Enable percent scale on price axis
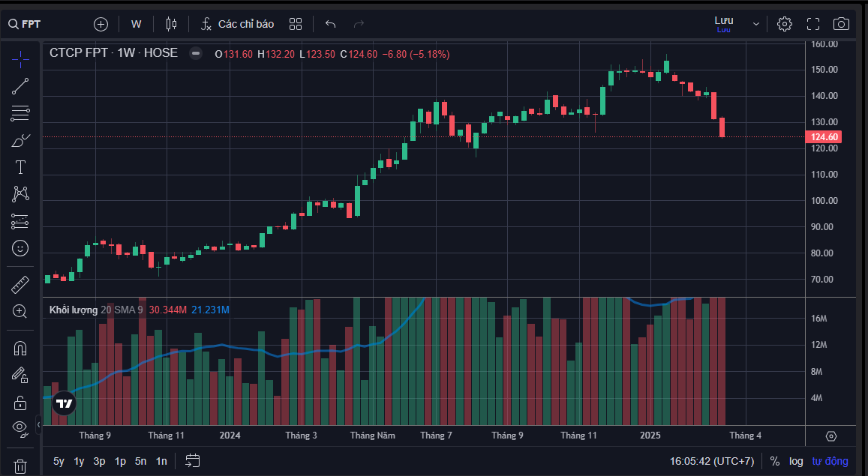This screenshot has width=868, height=476. point(775,461)
